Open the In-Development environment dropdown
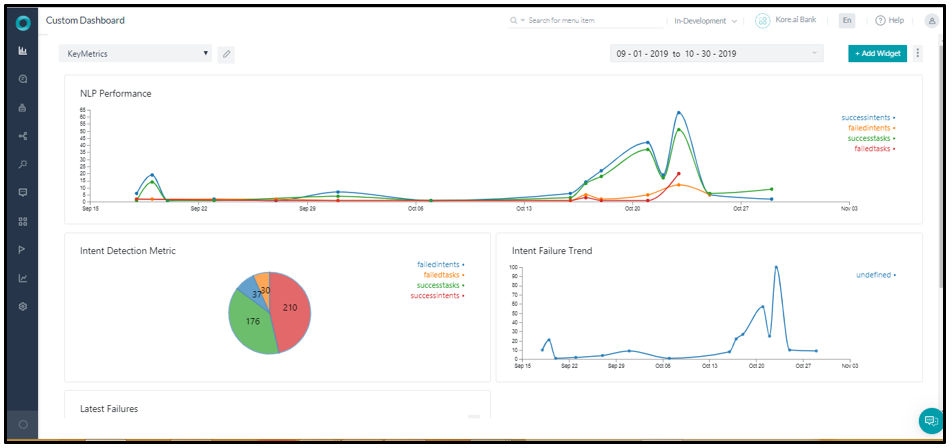Screen dimensions: 952x448 click(706, 21)
